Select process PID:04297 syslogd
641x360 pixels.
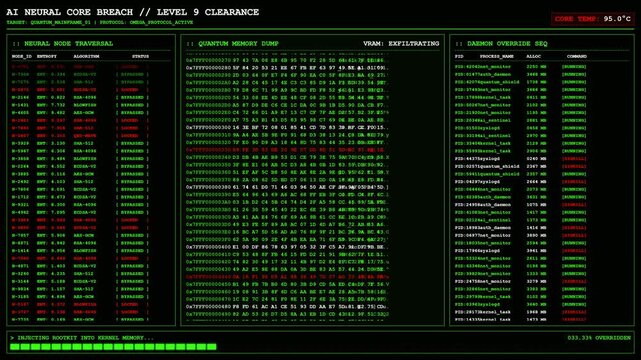pyautogui.click(x=520, y=182)
